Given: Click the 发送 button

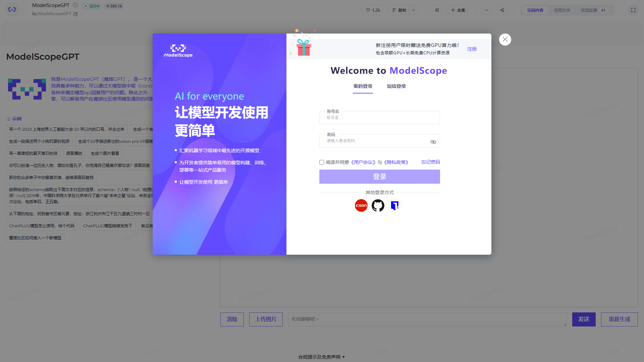Looking at the screenshot, I should tap(584, 319).
